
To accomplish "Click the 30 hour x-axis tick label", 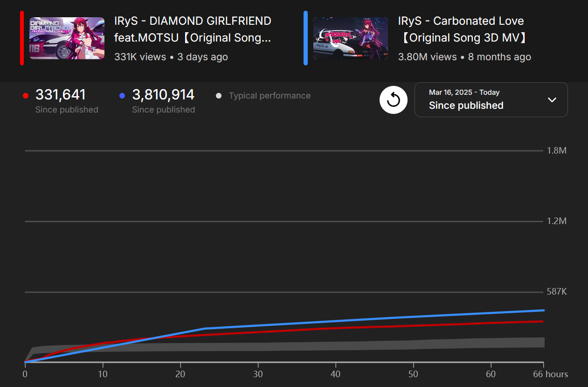I will [x=258, y=374].
